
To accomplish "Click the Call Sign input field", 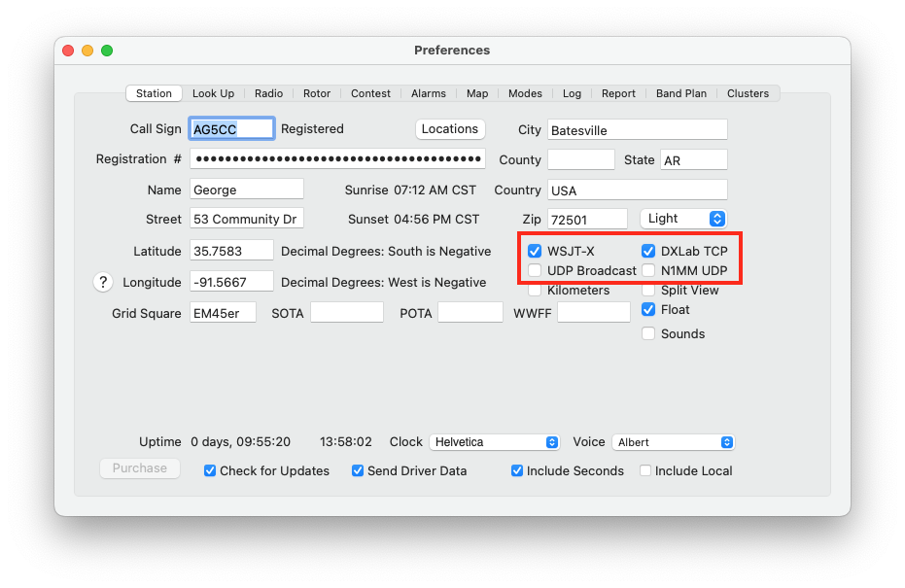I will pos(231,129).
